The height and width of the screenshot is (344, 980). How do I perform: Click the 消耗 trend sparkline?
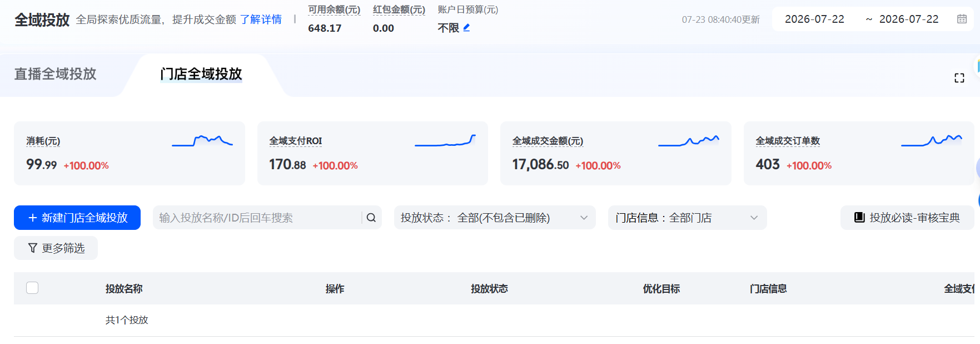(x=202, y=141)
